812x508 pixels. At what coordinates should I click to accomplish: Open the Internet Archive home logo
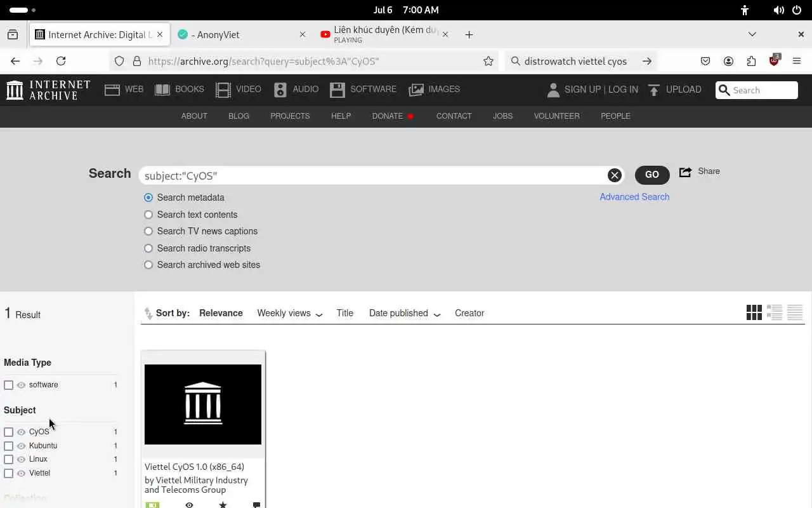click(x=48, y=90)
